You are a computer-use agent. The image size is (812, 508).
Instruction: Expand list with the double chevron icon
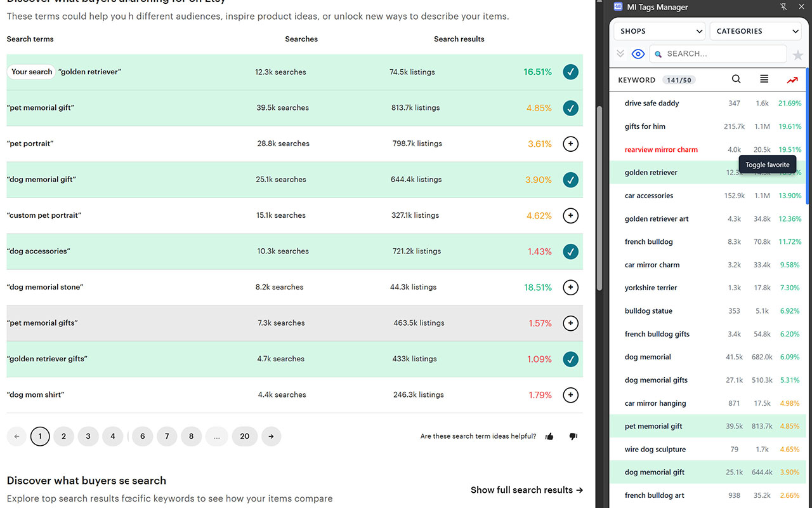[x=620, y=54]
